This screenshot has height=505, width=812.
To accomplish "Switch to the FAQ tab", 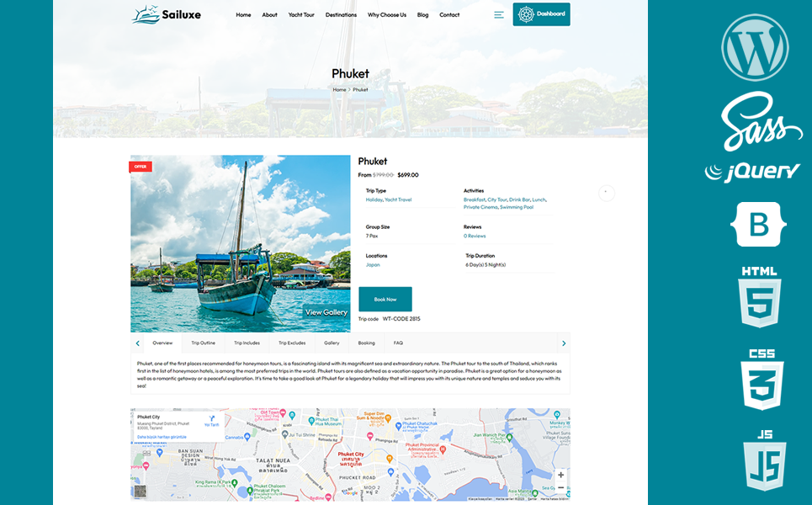I will point(398,343).
